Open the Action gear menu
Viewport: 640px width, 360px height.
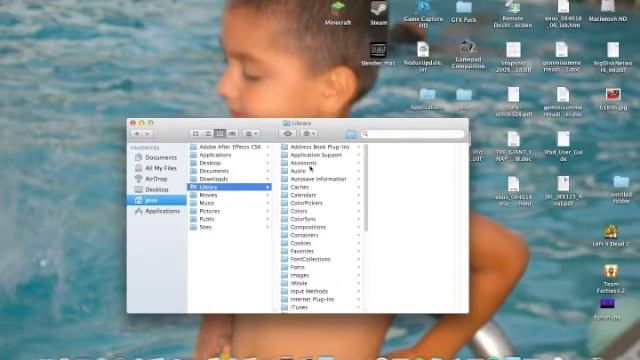309,134
